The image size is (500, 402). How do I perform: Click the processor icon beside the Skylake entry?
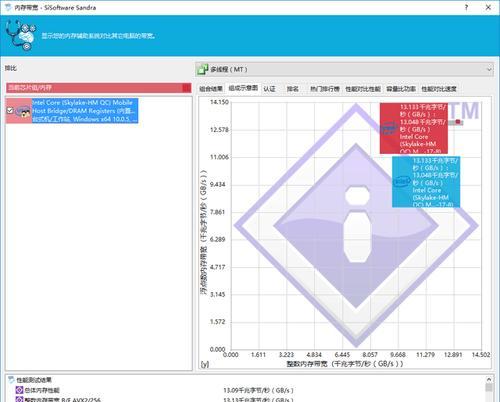pyautogui.click(x=23, y=112)
